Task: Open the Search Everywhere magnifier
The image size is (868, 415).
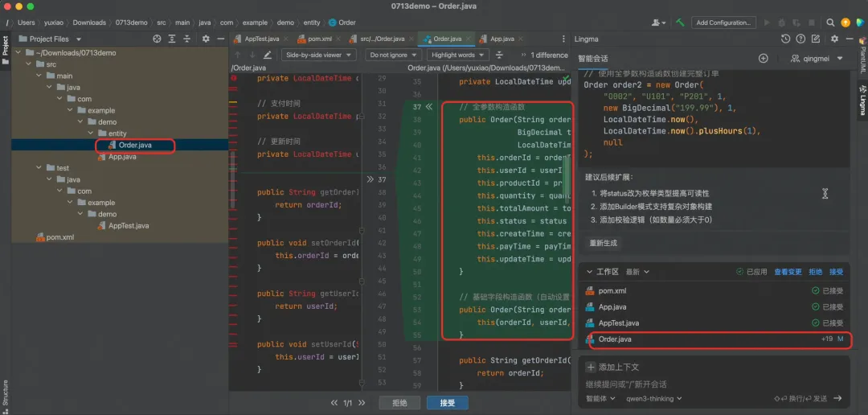Action: pyautogui.click(x=830, y=23)
